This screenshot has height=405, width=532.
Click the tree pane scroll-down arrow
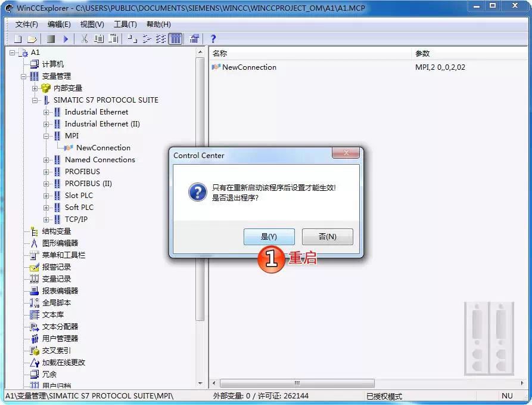tap(200, 384)
